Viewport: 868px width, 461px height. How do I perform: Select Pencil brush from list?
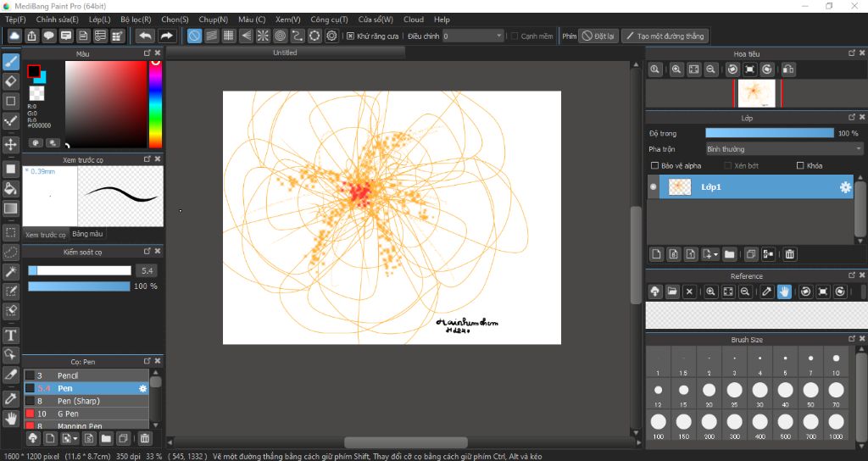(86, 375)
